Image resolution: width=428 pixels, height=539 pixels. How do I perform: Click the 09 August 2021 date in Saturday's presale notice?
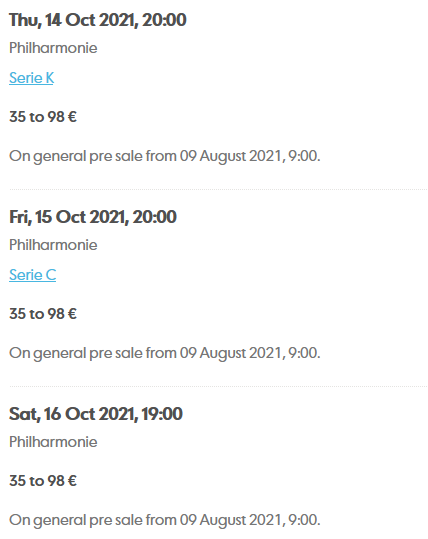231,520
